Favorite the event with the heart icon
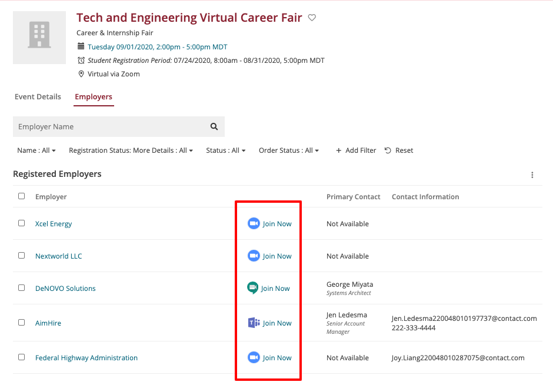Viewport: 553px width, 392px height. coord(312,18)
